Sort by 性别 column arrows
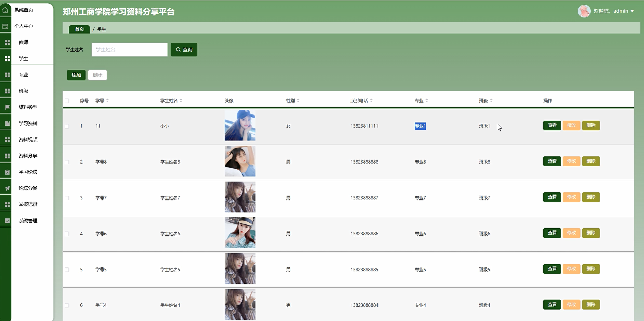This screenshot has width=644, height=321. [x=298, y=101]
